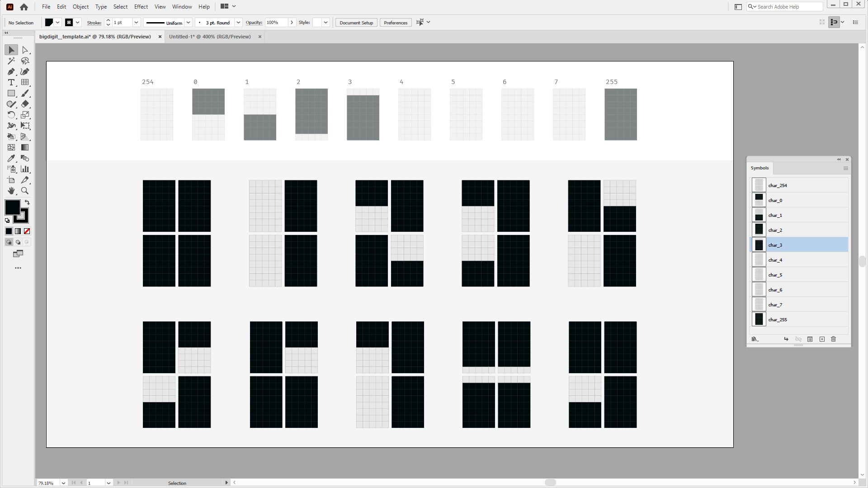Toggle stroke to None with red slash swatch
This screenshot has width=868, height=488.
click(27, 231)
